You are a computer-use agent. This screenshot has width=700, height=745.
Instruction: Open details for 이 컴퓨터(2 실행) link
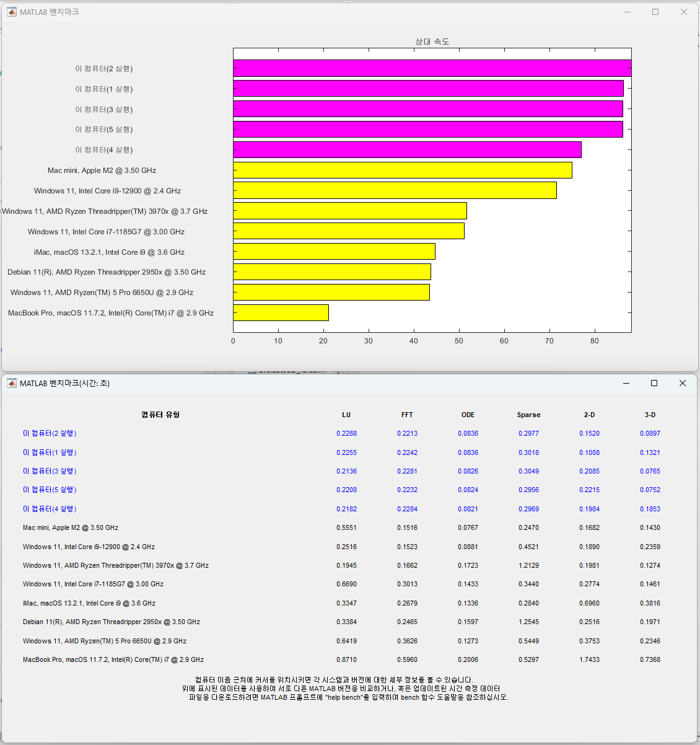pyautogui.click(x=50, y=433)
